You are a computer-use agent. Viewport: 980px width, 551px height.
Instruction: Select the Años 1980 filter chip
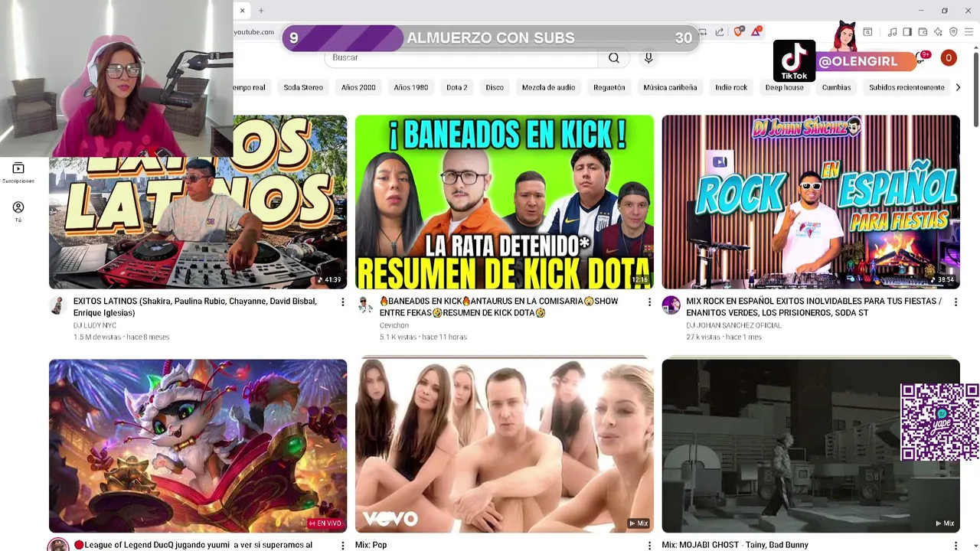(x=411, y=87)
